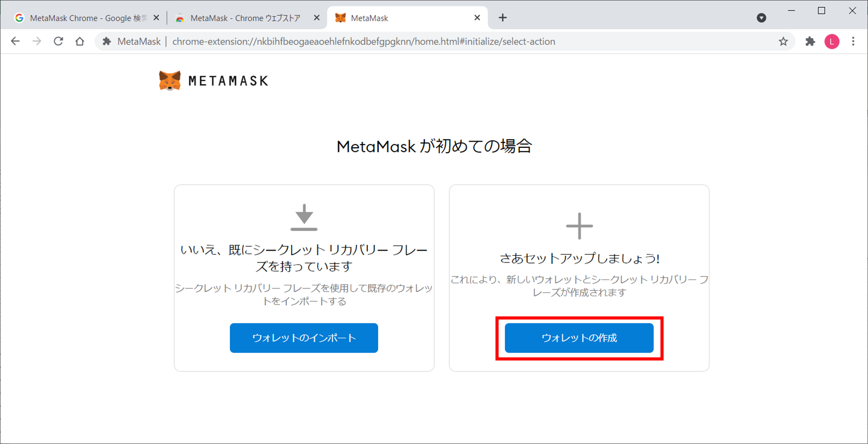Go back with the browser back arrow
This screenshot has height=444, width=868.
point(15,41)
